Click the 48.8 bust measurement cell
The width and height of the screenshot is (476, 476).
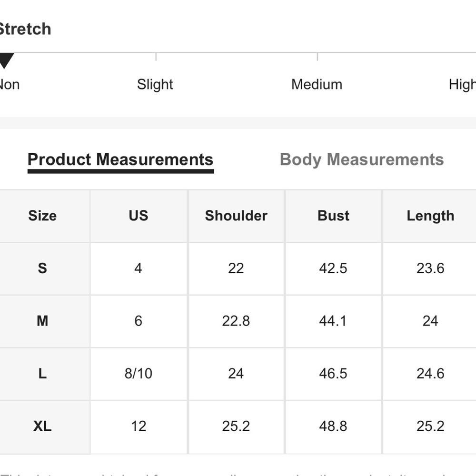tap(333, 426)
